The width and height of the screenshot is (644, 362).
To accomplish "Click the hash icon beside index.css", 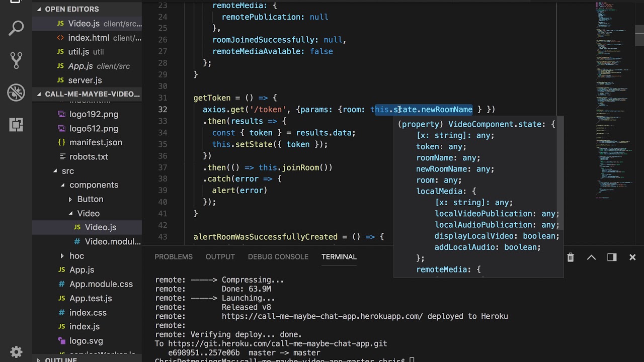I will tap(61, 313).
